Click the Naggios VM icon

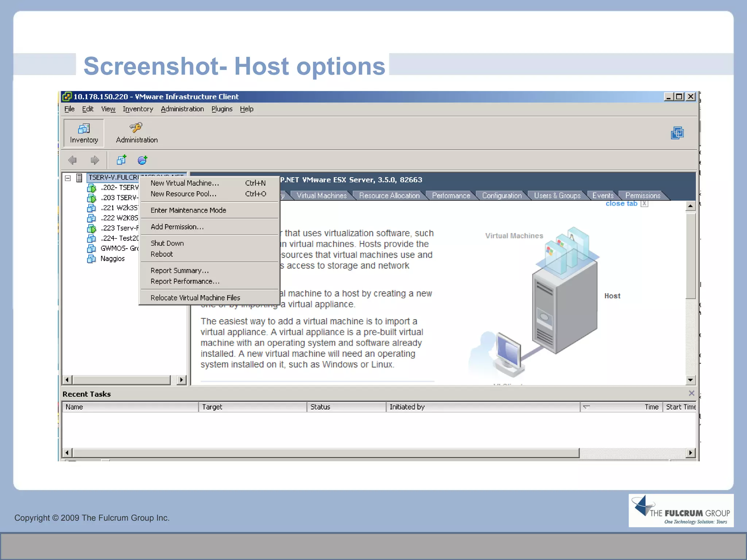[x=92, y=259]
